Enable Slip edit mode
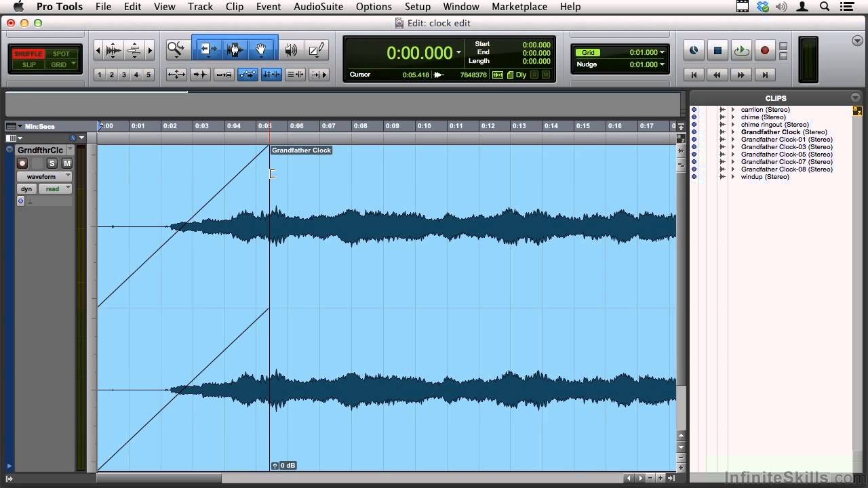The image size is (868, 488). pos(28,65)
